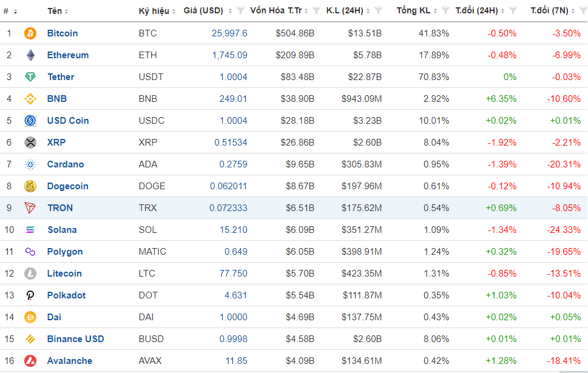Open filter for Tổng KL column
This screenshot has height=373, width=588.
444,11
